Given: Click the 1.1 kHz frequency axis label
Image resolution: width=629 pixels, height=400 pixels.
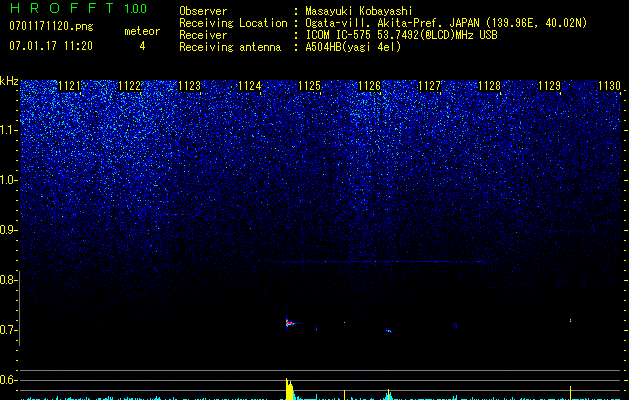Looking at the screenshot, I should tap(8, 130).
